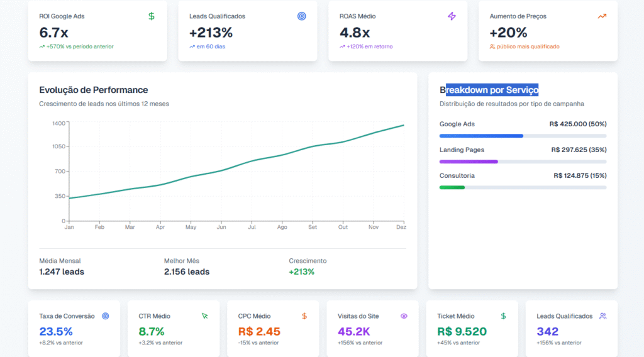The width and height of the screenshot is (644, 357).
Task: Click the eye icon beside Visitas do Site
Action: pyautogui.click(x=404, y=316)
